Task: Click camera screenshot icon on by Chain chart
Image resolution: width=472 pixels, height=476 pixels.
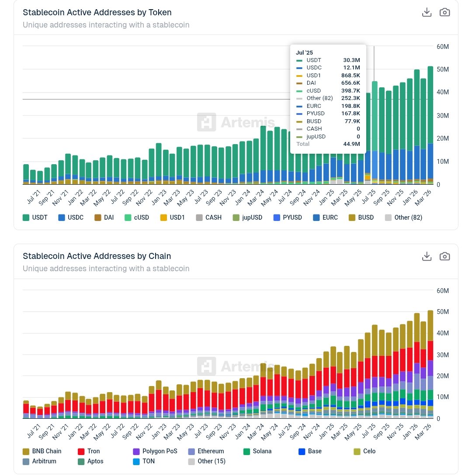Action: click(x=444, y=256)
